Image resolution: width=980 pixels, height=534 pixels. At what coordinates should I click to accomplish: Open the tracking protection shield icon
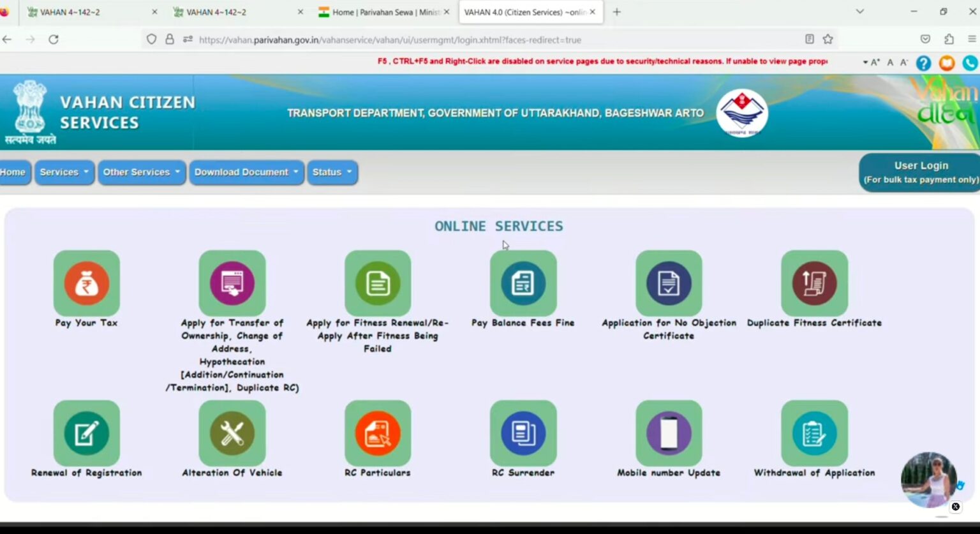tap(151, 40)
